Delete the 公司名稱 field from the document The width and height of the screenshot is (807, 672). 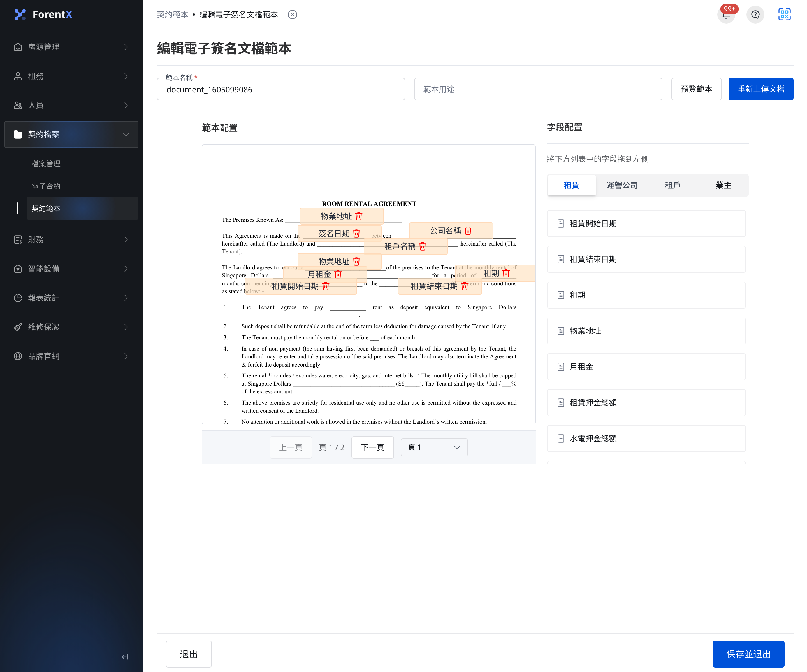click(468, 231)
